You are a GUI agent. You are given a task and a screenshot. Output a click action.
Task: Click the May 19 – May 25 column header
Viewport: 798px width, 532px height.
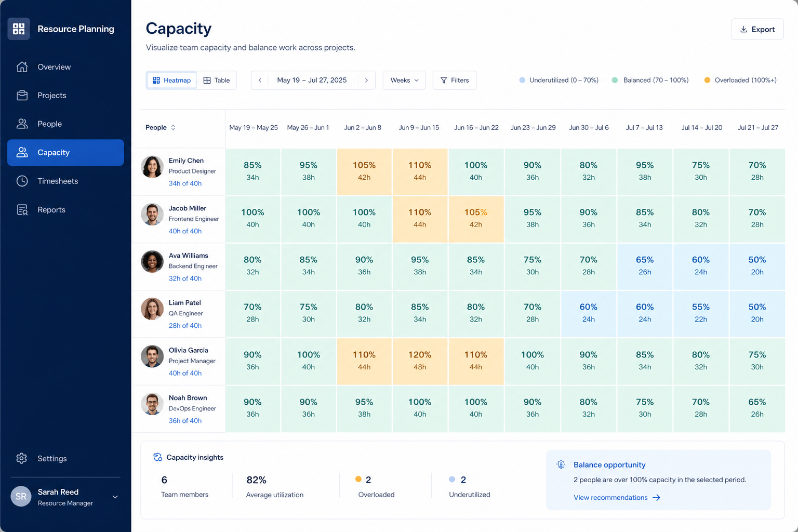click(254, 127)
